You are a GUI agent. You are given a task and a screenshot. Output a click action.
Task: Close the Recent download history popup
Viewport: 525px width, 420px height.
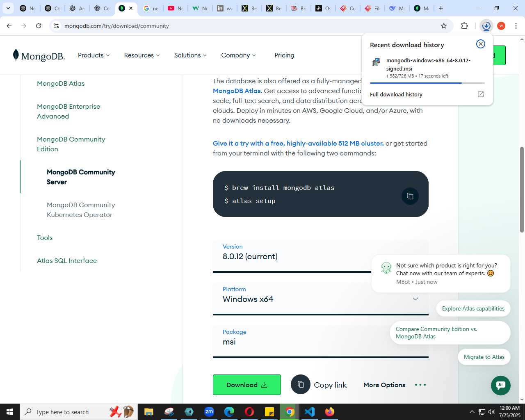click(x=481, y=44)
